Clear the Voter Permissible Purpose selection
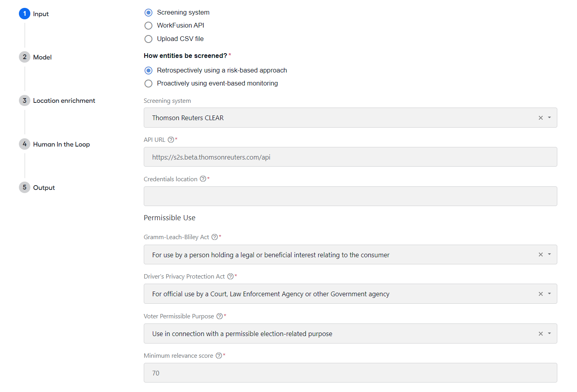The width and height of the screenshot is (577, 392). [x=541, y=334]
